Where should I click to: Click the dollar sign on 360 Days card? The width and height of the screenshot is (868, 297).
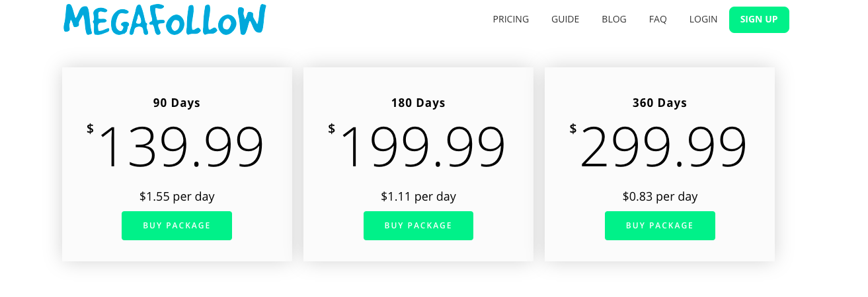point(573,129)
